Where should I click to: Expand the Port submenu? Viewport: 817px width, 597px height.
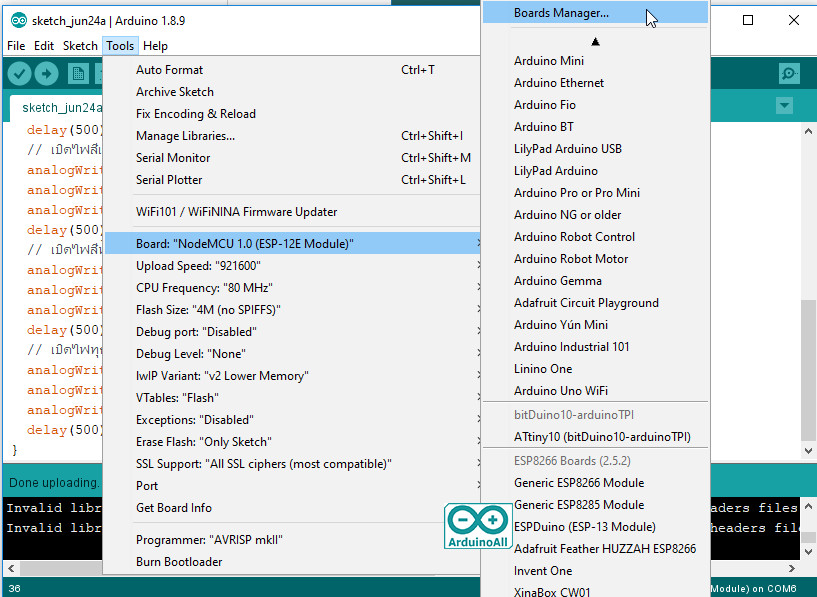click(292, 486)
